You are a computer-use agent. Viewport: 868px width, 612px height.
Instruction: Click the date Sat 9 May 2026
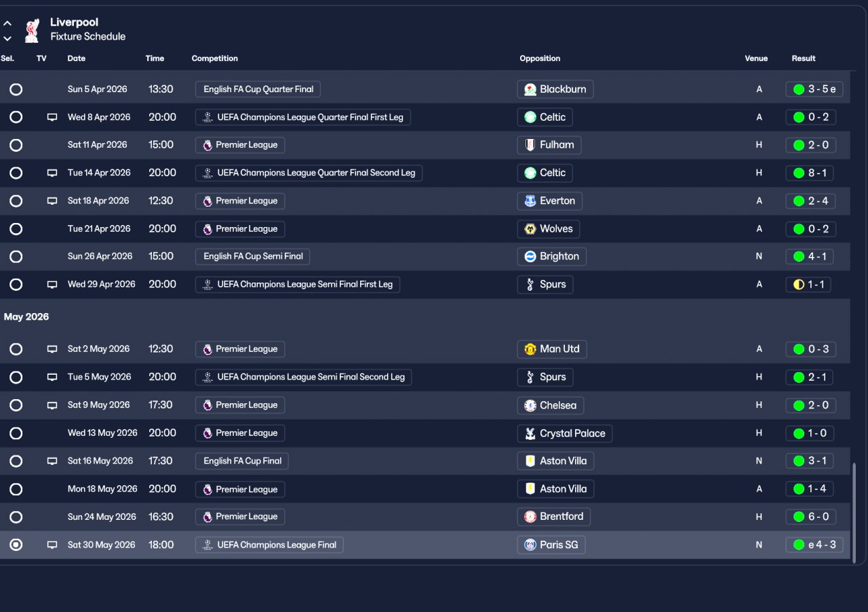point(99,405)
